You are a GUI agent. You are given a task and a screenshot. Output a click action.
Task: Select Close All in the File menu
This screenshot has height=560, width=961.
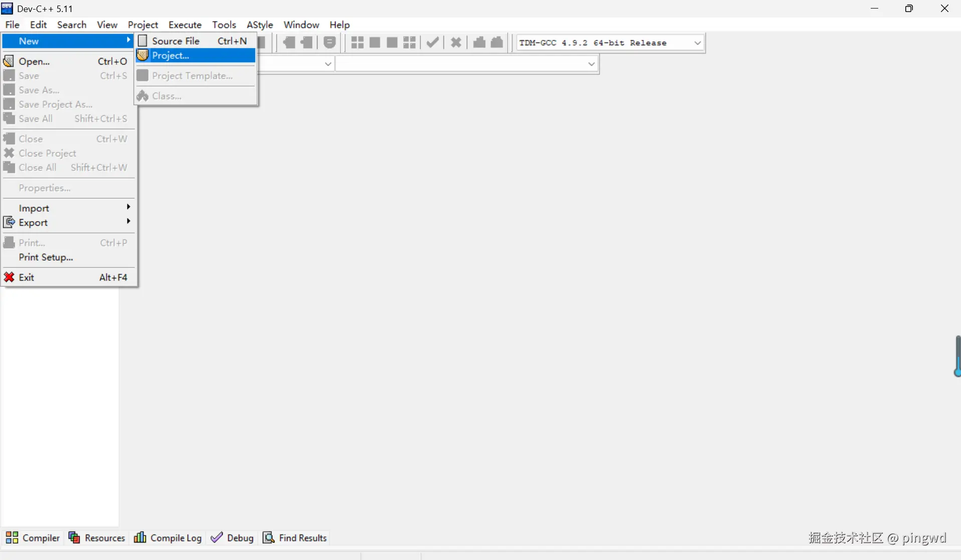point(69,167)
